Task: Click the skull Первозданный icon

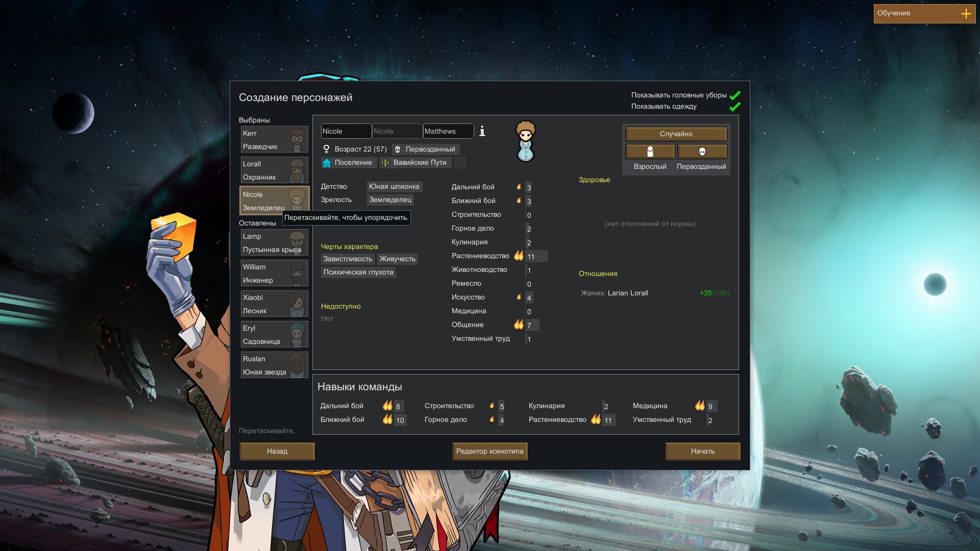Action: [701, 151]
